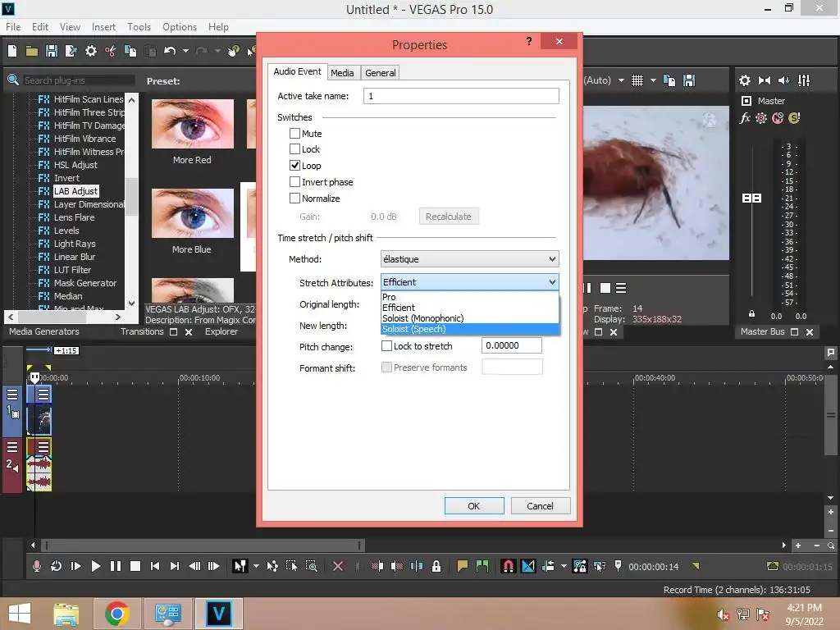Viewport: 840px width, 630px height.
Task: Click the Record microphone button in transport
Action: (36, 566)
